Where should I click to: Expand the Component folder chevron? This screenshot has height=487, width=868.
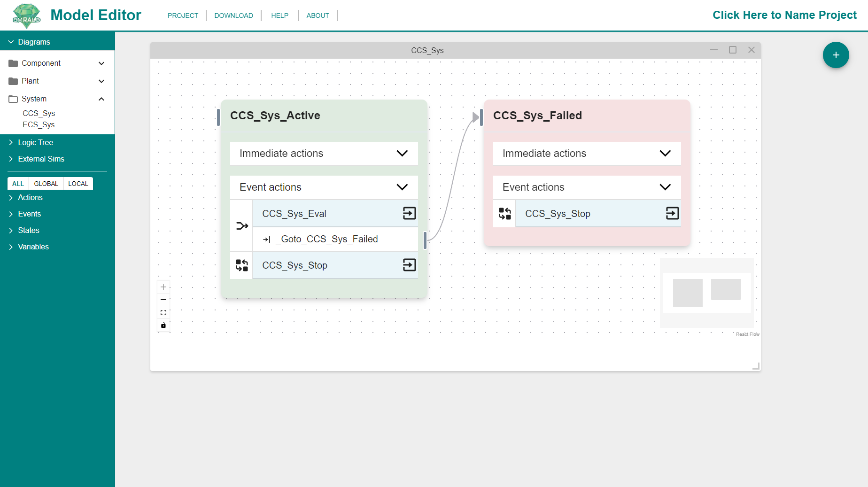[101, 63]
